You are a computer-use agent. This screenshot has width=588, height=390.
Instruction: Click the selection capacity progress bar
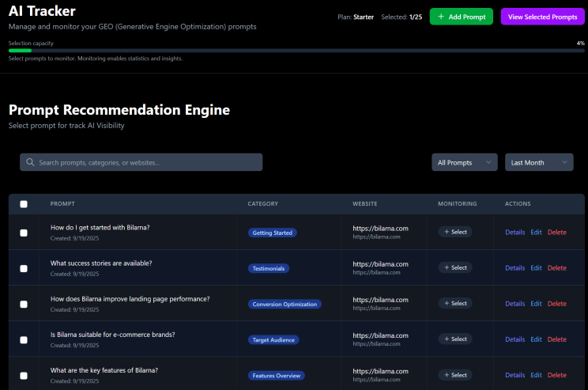292,50
